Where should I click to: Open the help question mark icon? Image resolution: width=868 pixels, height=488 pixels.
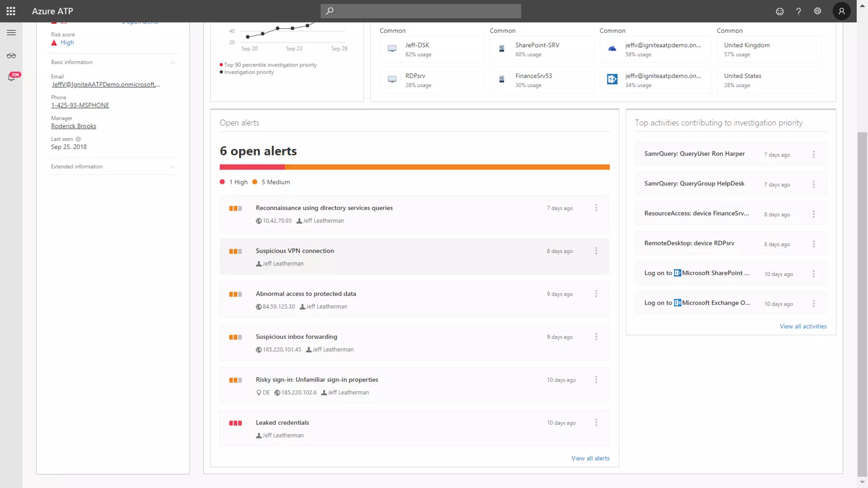798,11
